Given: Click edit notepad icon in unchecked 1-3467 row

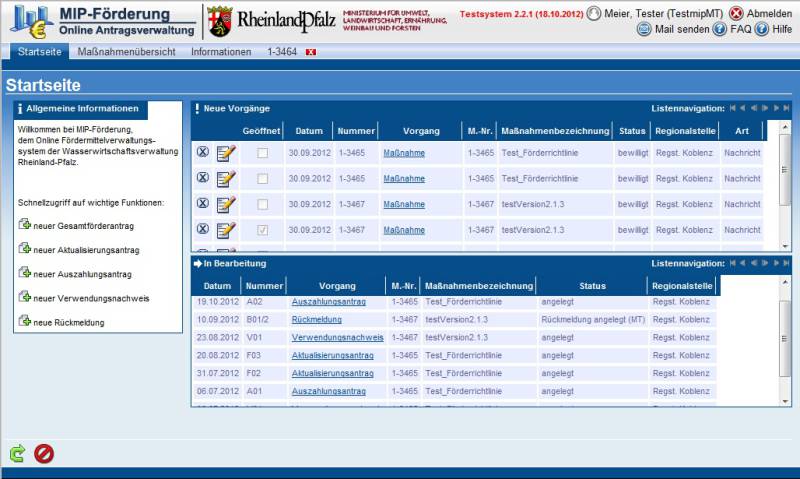Looking at the screenshot, I should (226, 204).
